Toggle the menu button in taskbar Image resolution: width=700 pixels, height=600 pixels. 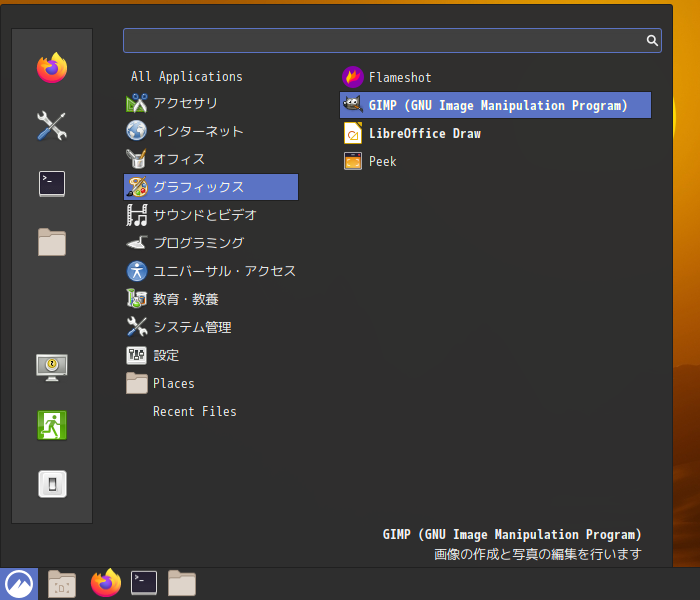pos(19,584)
